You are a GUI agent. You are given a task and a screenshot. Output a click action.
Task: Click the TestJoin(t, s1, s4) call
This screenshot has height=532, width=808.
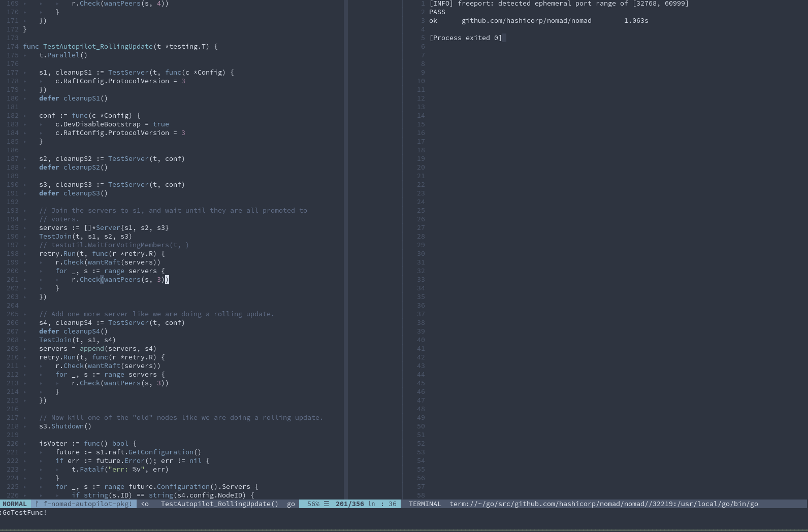tap(78, 340)
